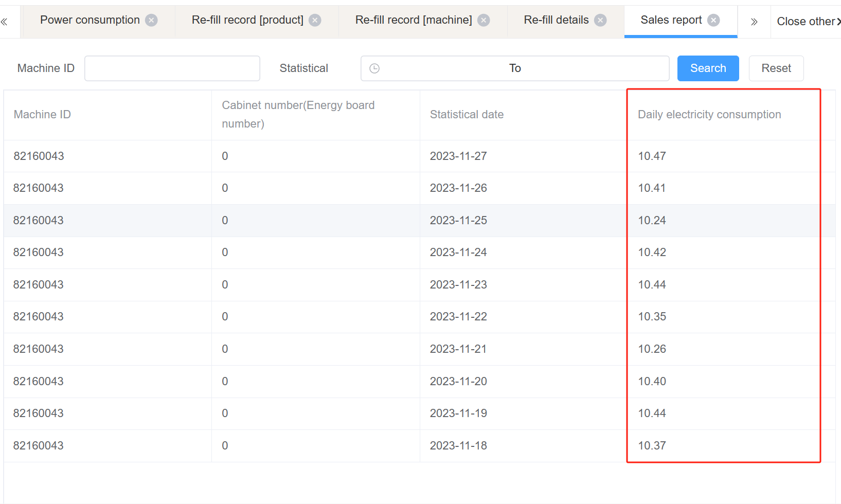Click the end date field after To
The width and height of the screenshot is (841, 504).
(592, 68)
